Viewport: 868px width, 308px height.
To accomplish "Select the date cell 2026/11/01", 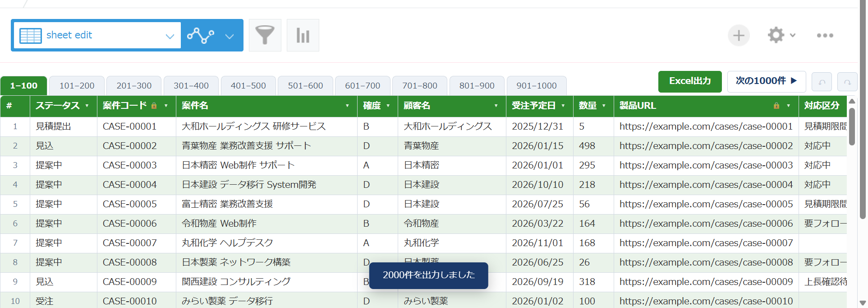I will (x=540, y=243).
